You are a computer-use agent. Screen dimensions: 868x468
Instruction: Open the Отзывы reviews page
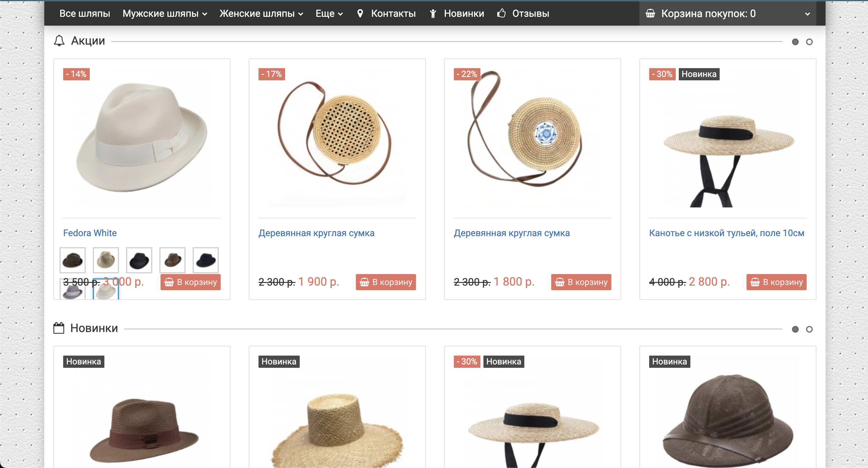531,13
